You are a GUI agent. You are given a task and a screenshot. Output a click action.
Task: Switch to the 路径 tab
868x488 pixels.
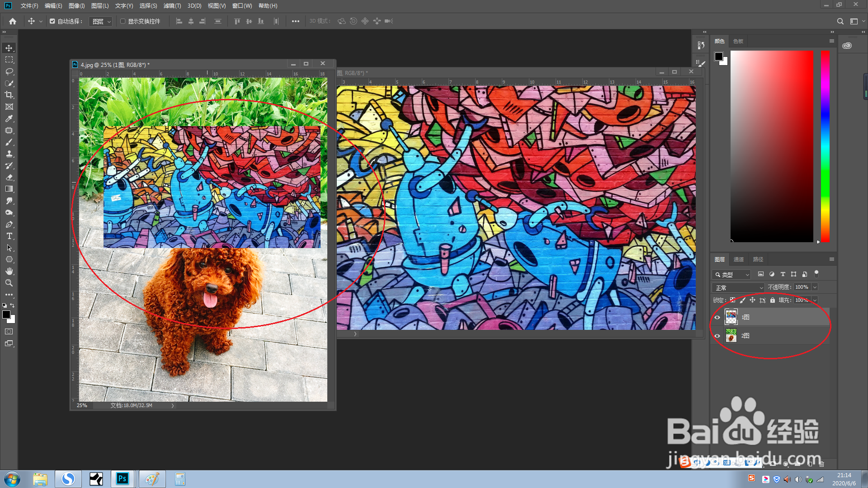(758, 259)
